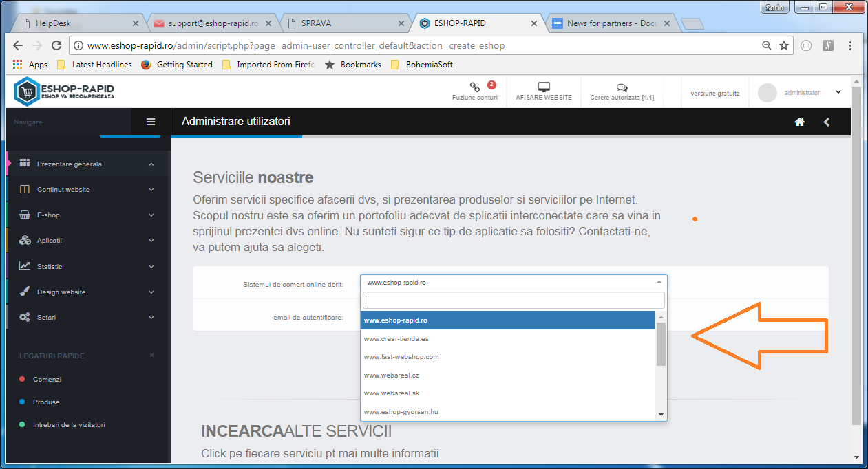Switch to the News for partners tab

pos(611,23)
